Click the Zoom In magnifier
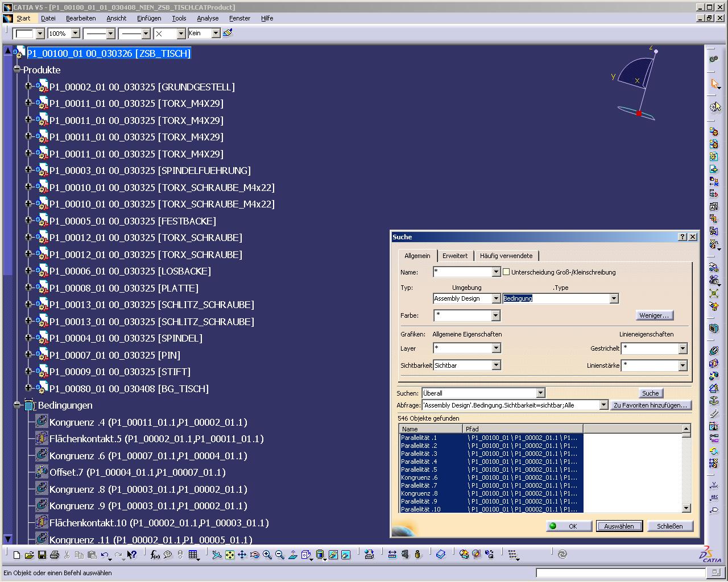This screenshot has width=728, height=582. (267, 555)
